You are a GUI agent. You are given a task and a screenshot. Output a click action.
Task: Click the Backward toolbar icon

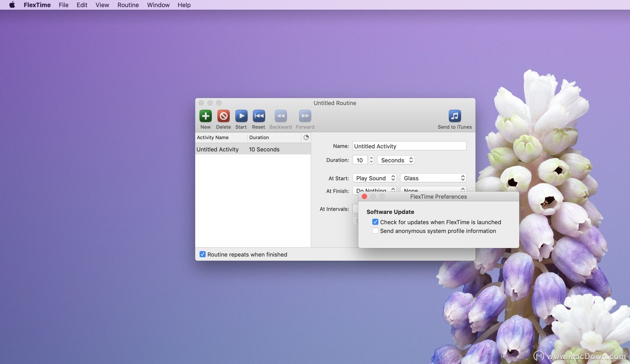point(280,116)
